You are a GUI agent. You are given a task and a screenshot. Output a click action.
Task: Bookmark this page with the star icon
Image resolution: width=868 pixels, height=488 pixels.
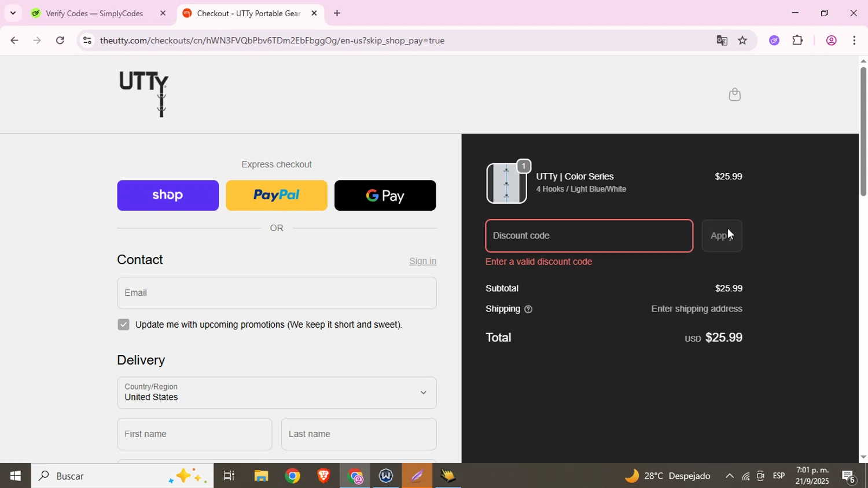click(743, 41)
